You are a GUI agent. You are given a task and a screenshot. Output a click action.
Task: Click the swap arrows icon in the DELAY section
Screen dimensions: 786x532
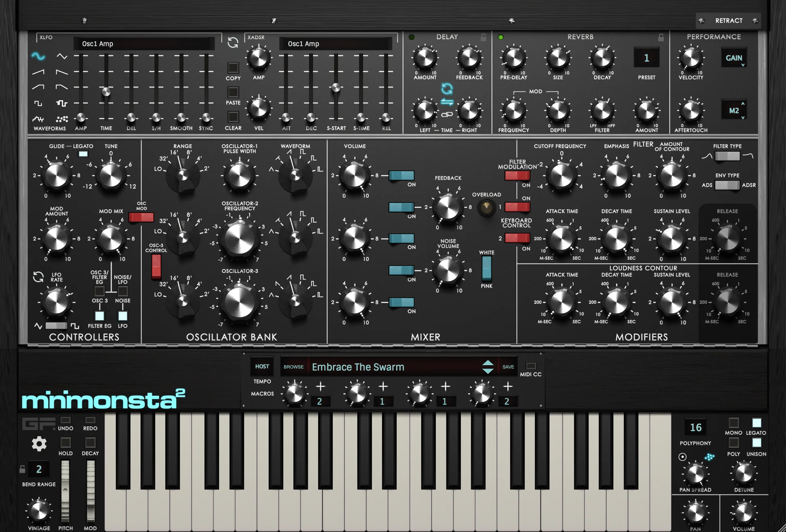446,102
